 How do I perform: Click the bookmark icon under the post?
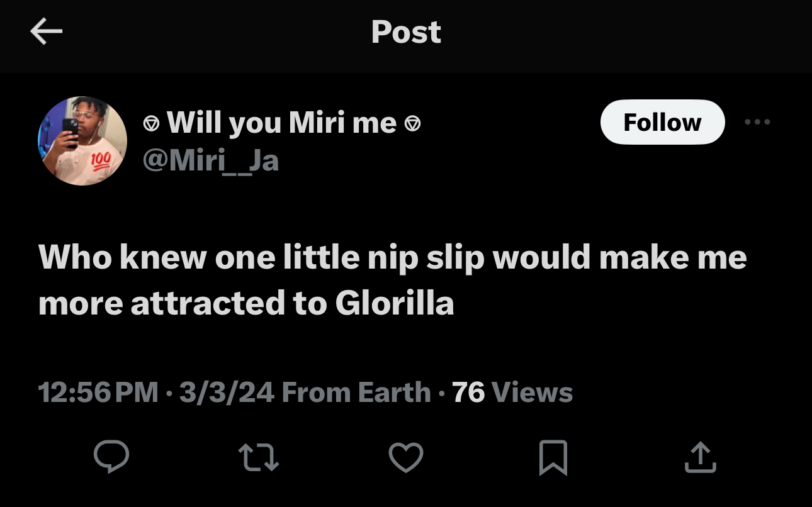point(553,458)
